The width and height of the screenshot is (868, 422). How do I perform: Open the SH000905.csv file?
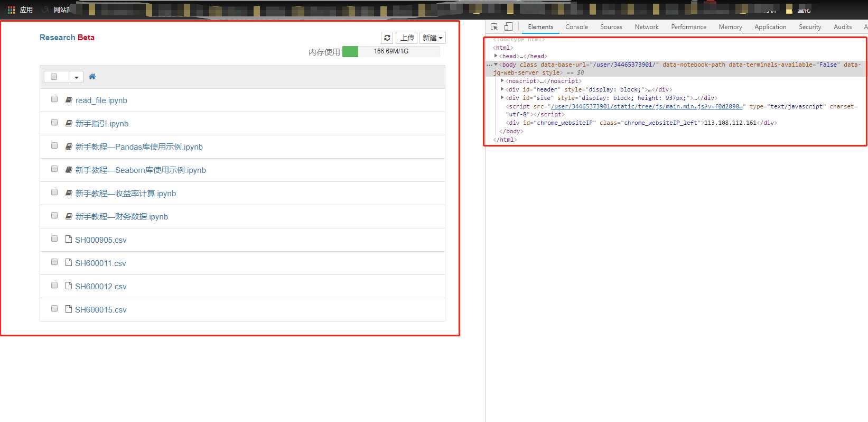pyautogui.click(x=100, y=240)
